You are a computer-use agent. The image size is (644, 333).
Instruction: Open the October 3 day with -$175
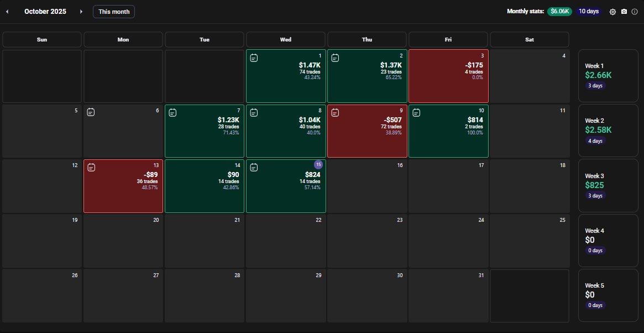tap(448, 76)
